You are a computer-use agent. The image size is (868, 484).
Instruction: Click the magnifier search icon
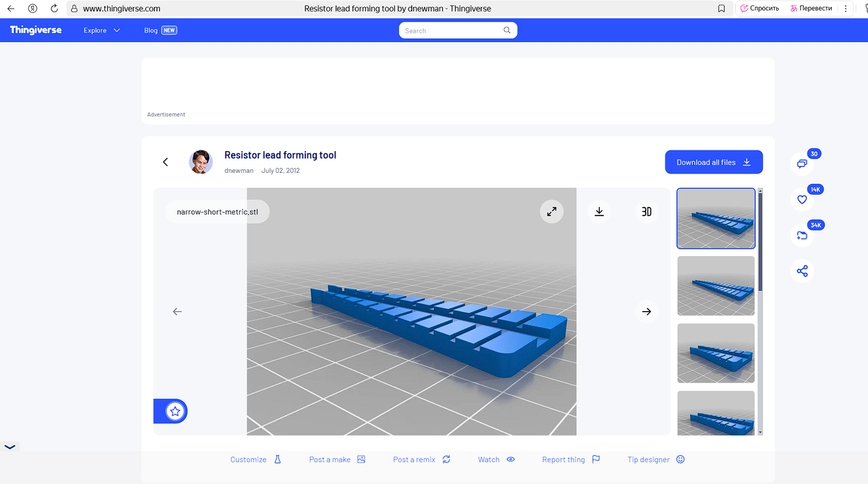coord(507,30)
